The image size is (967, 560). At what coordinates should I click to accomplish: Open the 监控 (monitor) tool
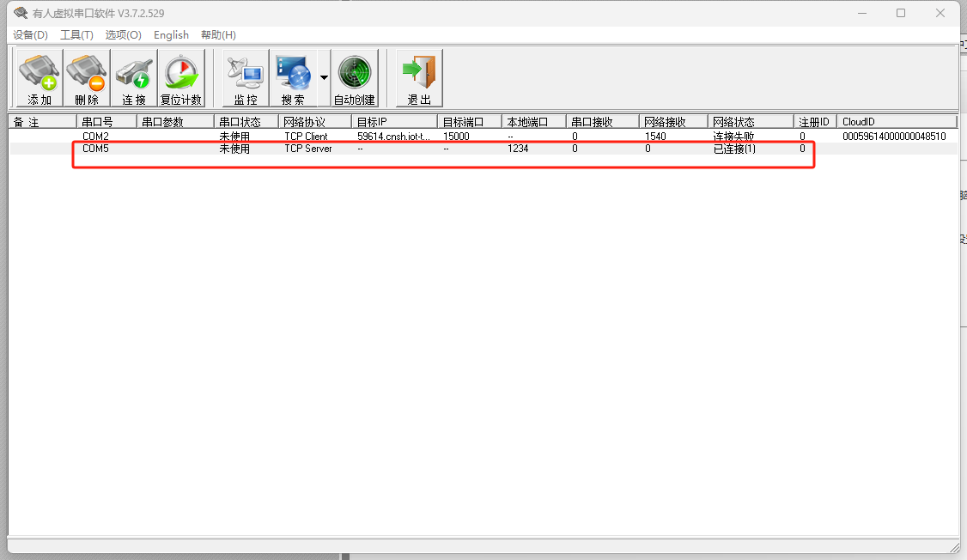(246, 78)
